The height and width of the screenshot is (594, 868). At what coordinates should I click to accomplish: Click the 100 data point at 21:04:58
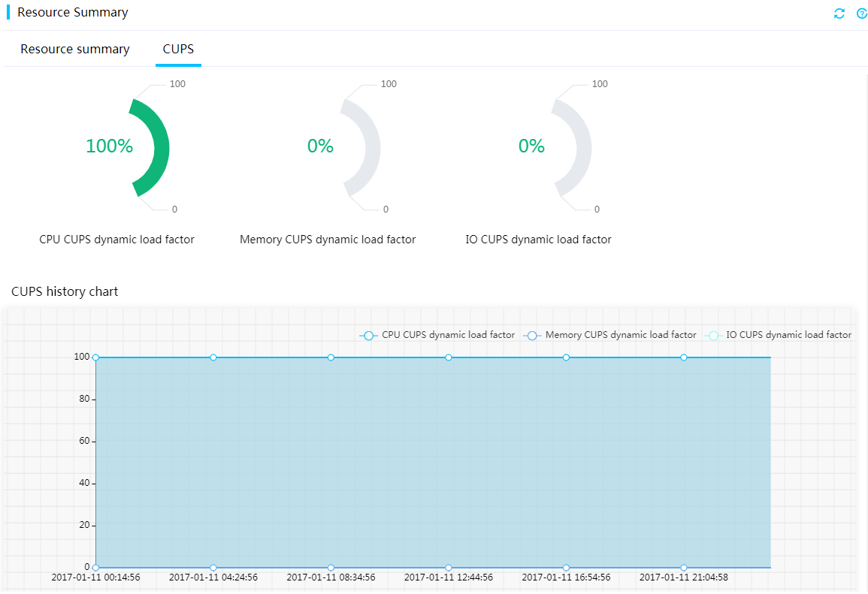point(684,358)
